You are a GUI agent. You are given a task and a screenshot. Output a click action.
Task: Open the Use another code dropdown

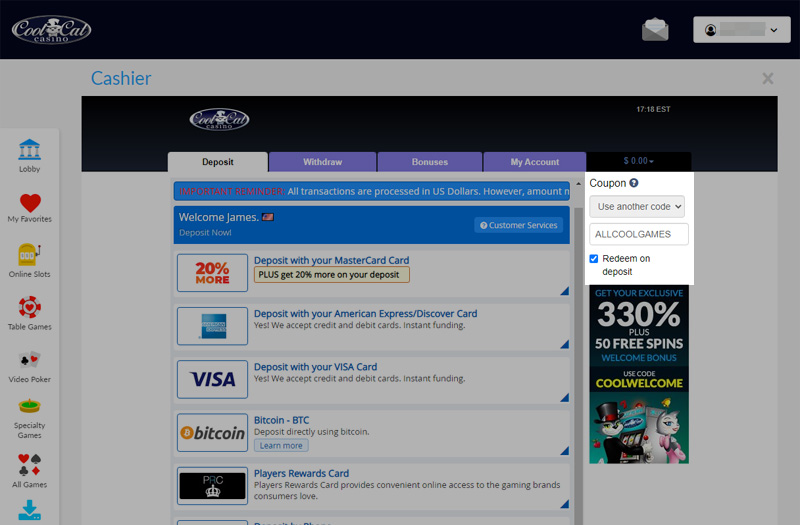pos(637,207)
